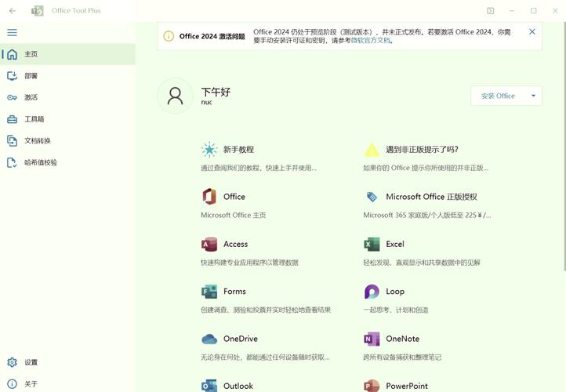
Task: Open 遇到非正版提示了吗? link
Action: coord(422,150)
